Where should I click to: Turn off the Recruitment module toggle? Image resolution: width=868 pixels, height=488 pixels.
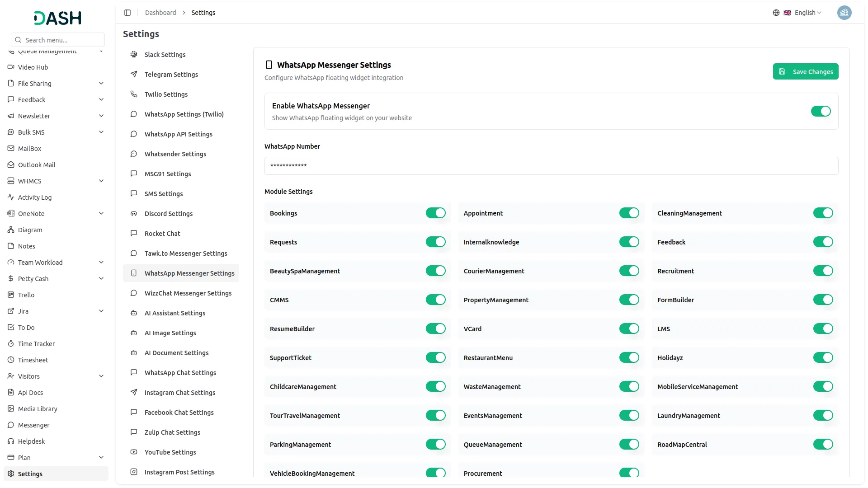[823, 271]
